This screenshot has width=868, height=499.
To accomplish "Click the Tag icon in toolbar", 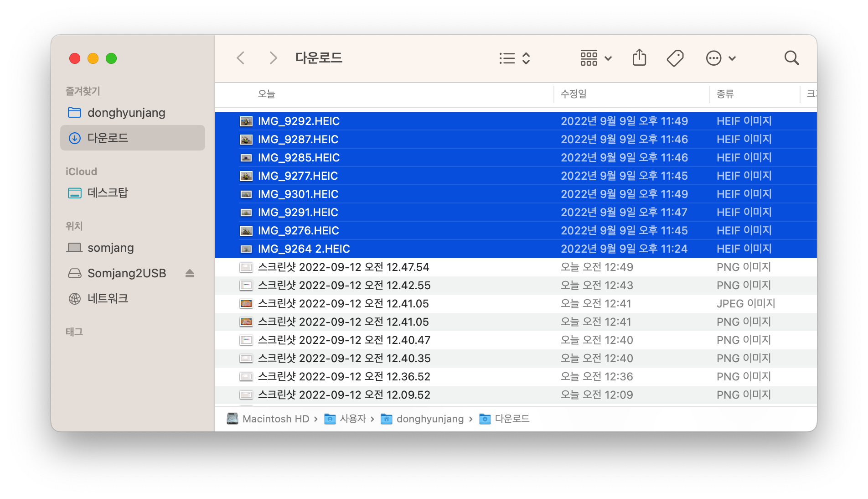I will (x=675, y=58).
